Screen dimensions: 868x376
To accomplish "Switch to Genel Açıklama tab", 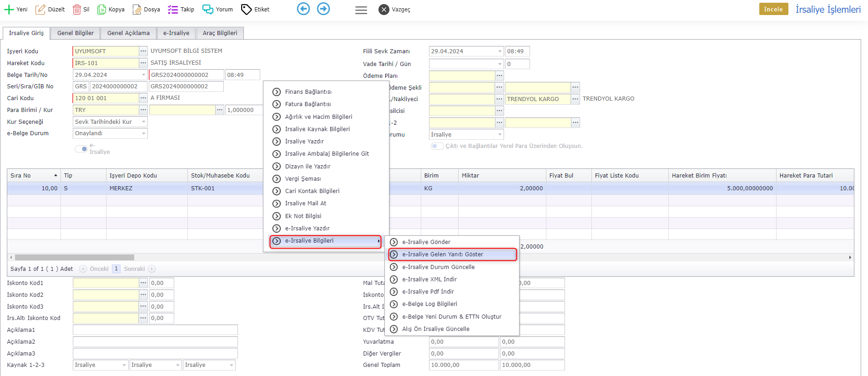I will [128, 33].
